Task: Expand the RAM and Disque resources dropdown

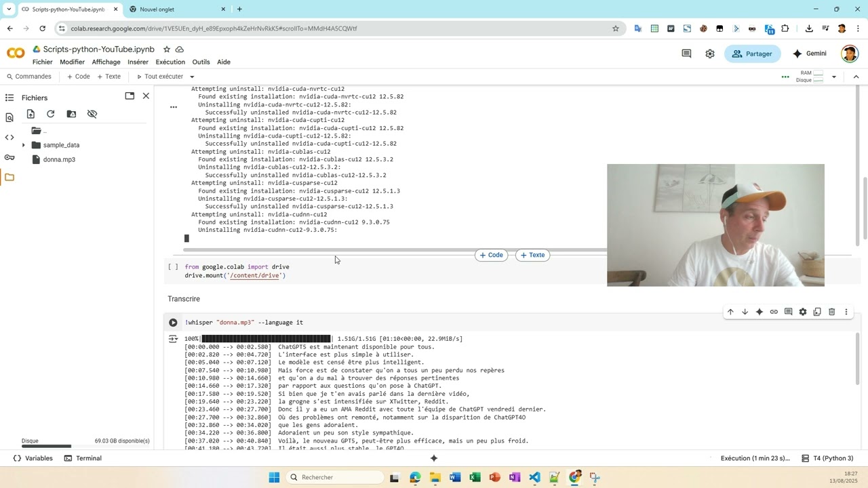Action: [x=833, y=77]
